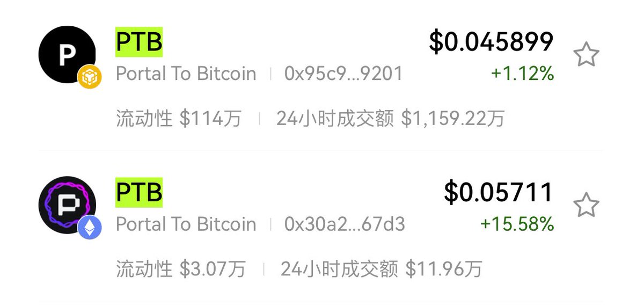The height and width of the screenshot is (306, 644).
Task: Tap the +1.12% change value
Action: coord(522,74)
